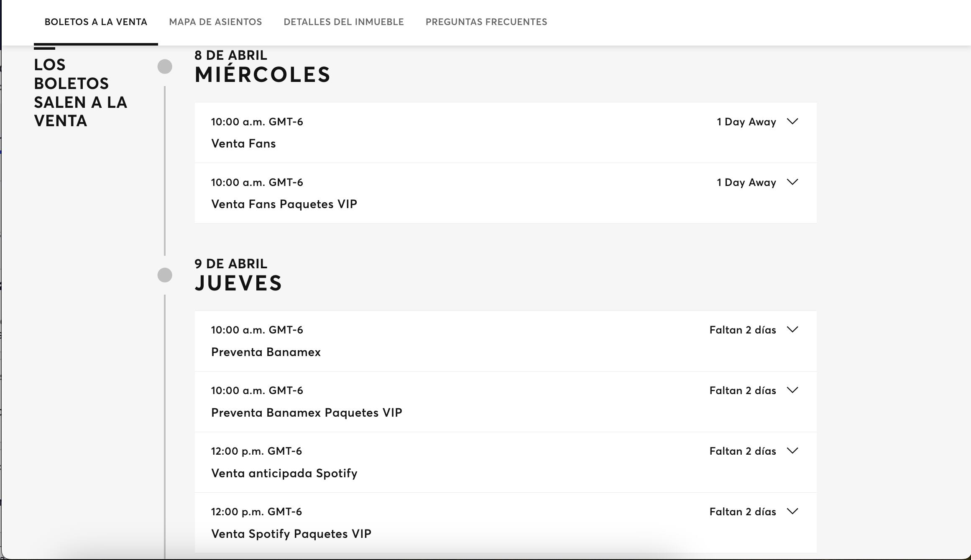Viewport: 971px width, 560px height.
Task: Go to Preguntas Frecuentes tab
Action: pos(486,22)
